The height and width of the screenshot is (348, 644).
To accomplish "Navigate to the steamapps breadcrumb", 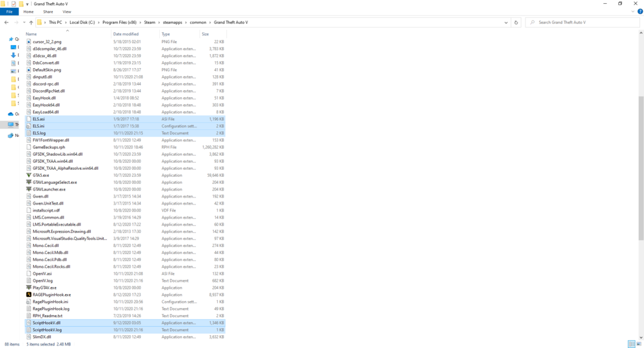I will (x=173, y=23).
